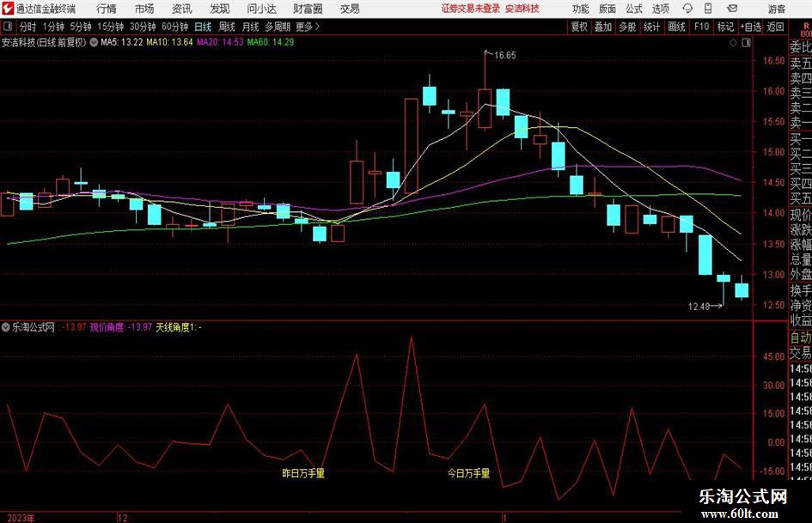
Task: Click the red R 1000 icon
Action: pyautogui.click(x=806, y=29)
